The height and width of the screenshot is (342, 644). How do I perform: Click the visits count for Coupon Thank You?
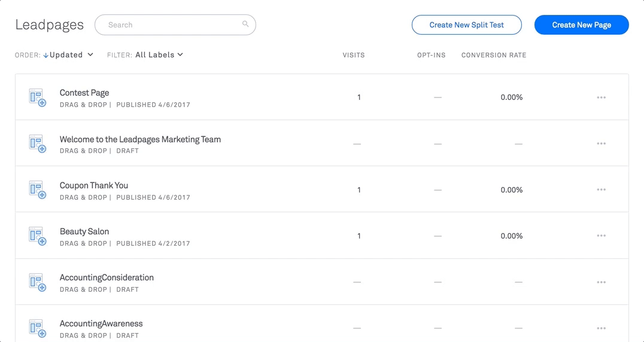[x=359, y=190]
